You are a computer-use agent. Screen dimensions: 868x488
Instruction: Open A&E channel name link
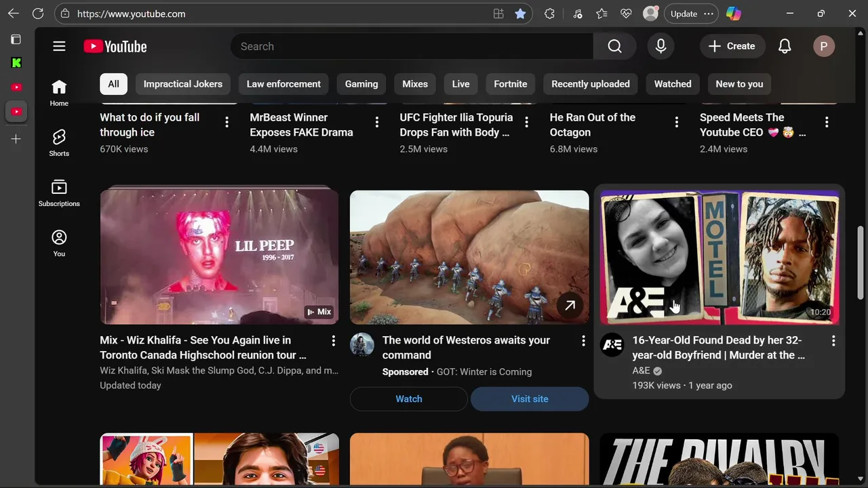[x=641, y=371]
